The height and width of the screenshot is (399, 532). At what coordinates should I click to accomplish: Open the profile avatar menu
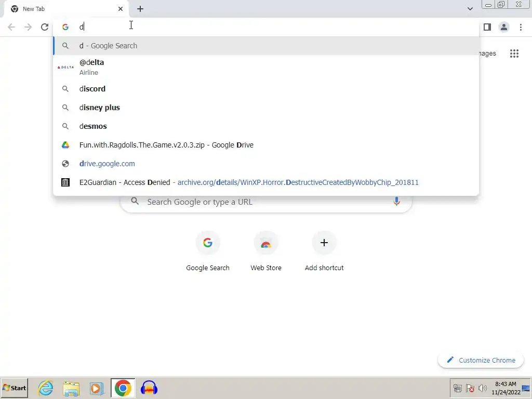coord(504,27)
